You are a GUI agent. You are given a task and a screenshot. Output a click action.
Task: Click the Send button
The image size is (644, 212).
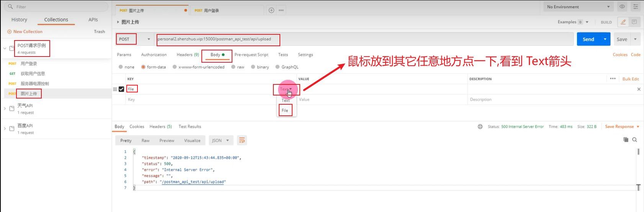588,39
